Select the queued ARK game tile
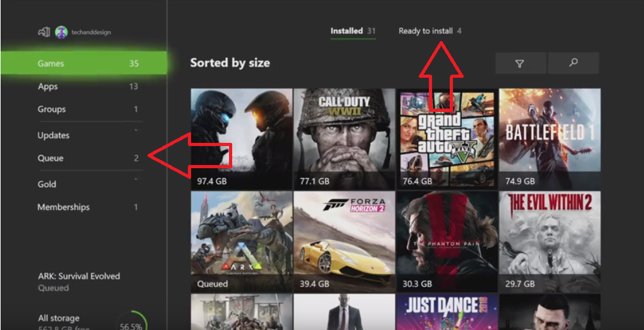644x330 pixels. point(242,241)
